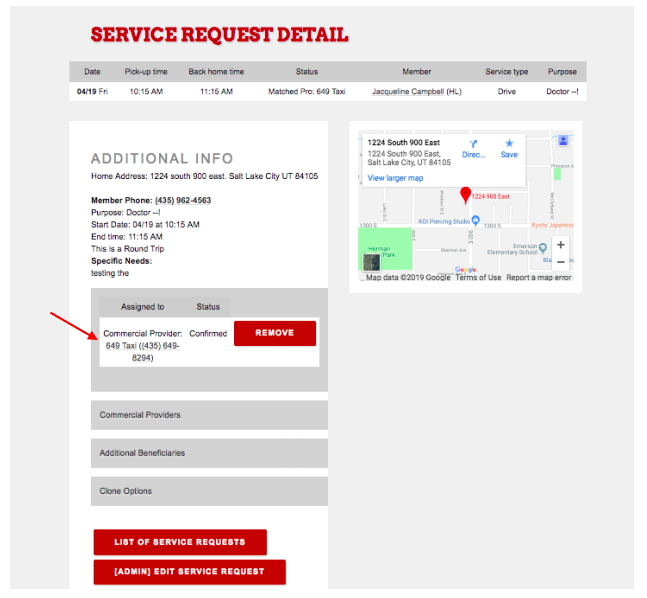Open the Terms of Use map link
Image resolution: width=647 pixels, height=598 pixels.
point(478,277)
